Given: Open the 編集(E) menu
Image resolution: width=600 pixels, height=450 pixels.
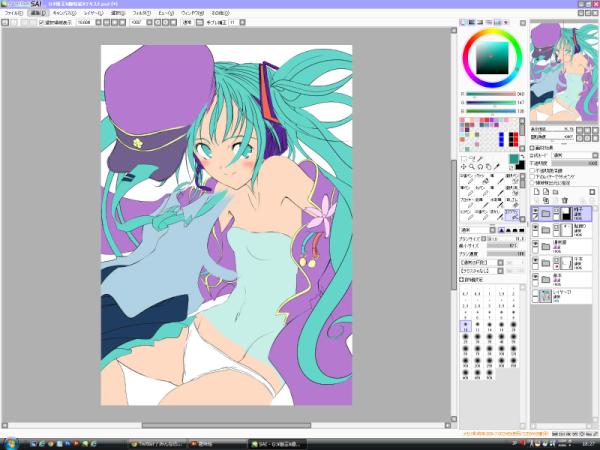Looking at the screenshot, I should [38, 13].
